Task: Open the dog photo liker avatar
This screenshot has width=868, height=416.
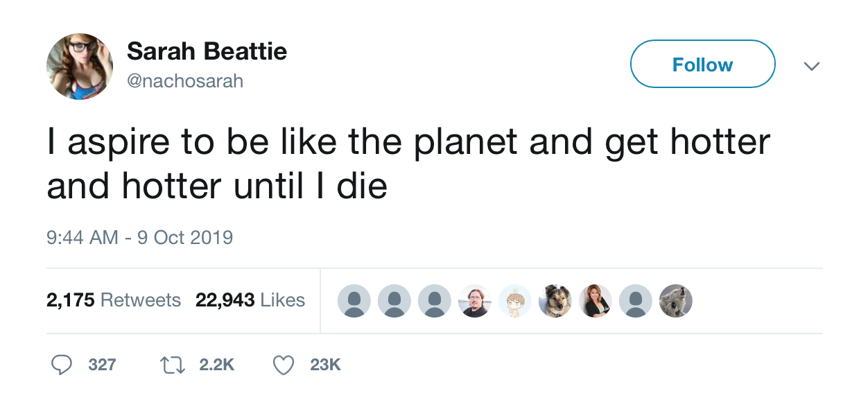Action: (555, 301)
